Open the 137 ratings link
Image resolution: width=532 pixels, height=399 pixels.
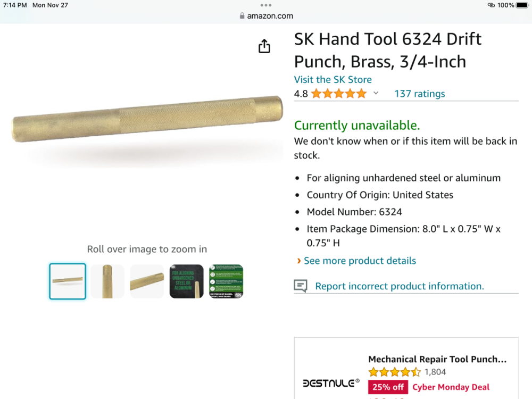point(419,94)
